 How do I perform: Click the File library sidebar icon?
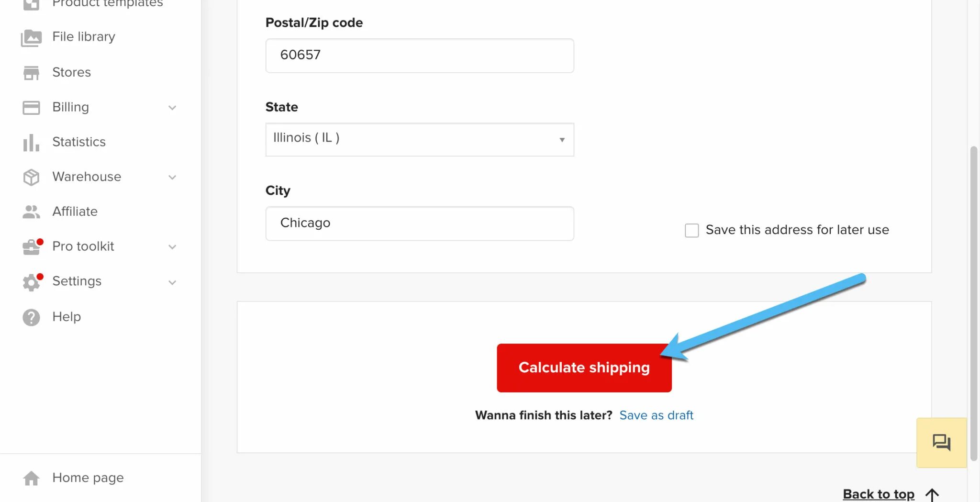(31, 38)
